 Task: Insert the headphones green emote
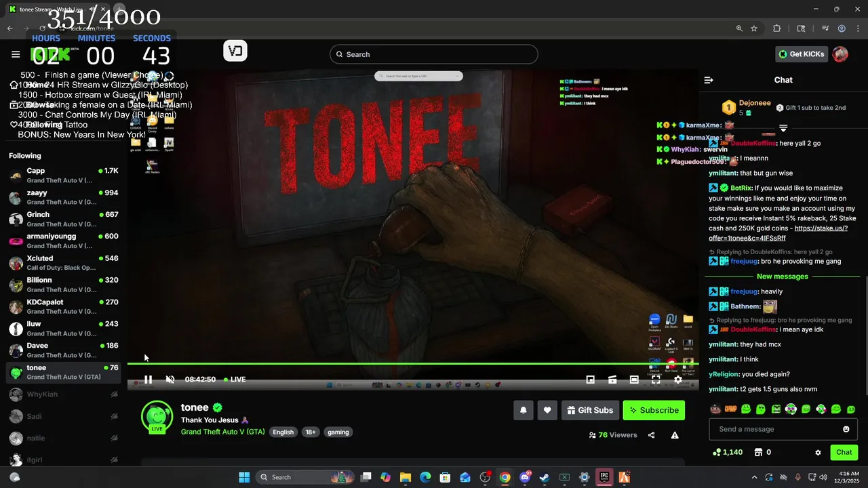click(791, 409)
